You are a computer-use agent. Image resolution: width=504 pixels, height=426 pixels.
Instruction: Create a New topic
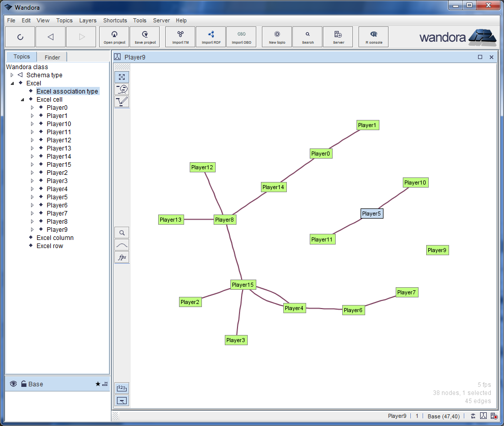pos(276,37)
